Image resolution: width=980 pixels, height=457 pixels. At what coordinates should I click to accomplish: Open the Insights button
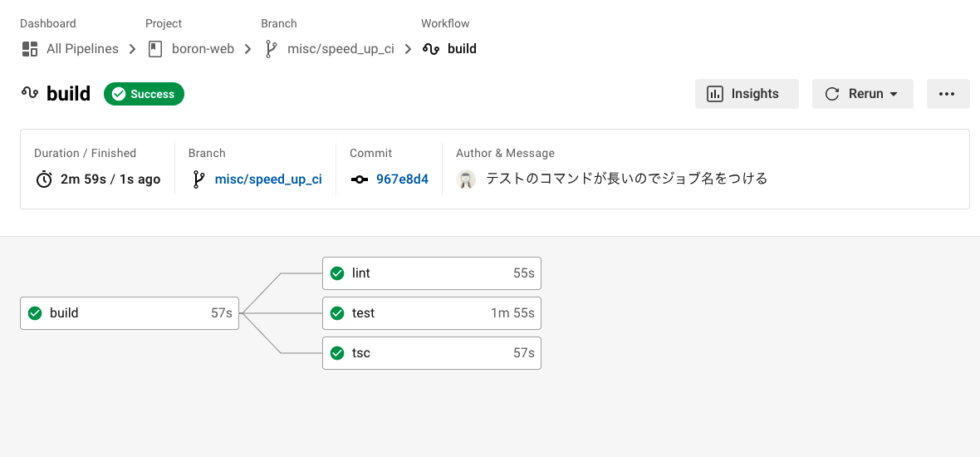(747, 94)
